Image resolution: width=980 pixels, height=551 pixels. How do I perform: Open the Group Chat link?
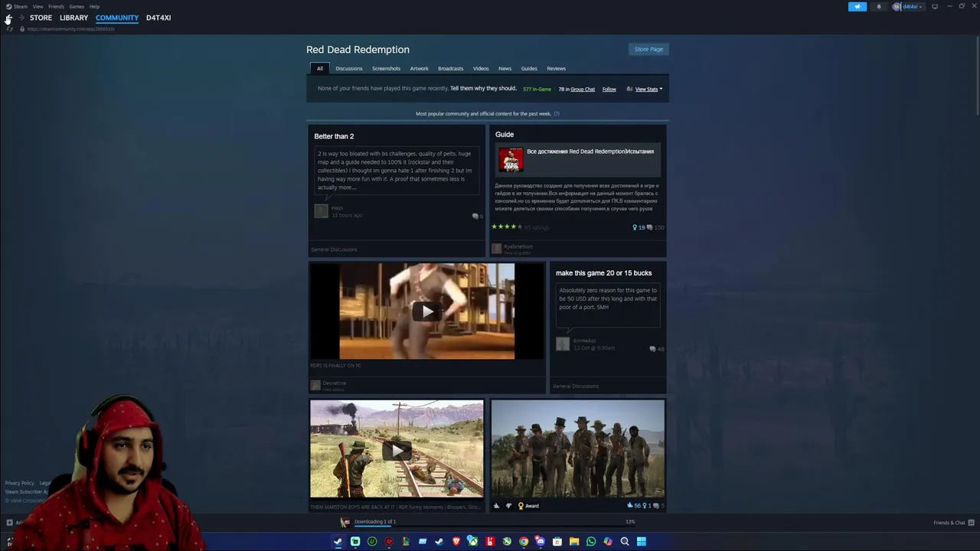click(583, 90)
